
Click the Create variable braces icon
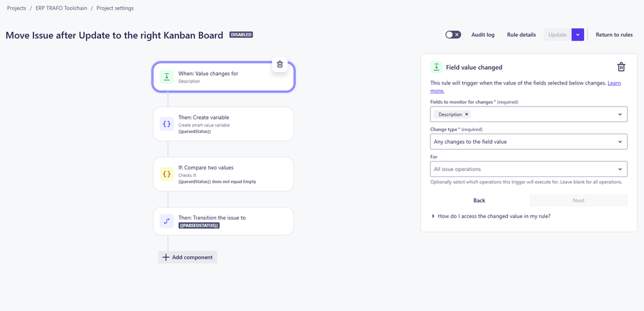click(166, 124)
